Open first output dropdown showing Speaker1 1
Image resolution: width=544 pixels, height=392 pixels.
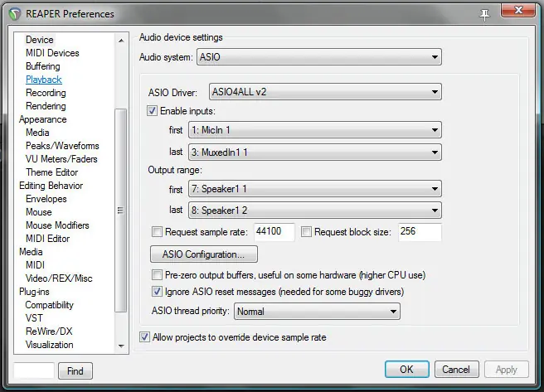pyautogui.click(x=314, y=189)
